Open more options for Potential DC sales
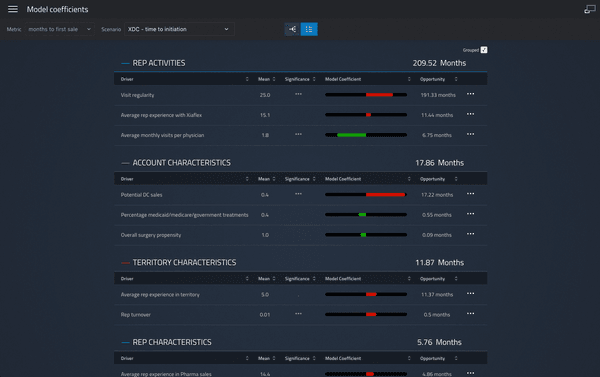This screenshot has height=377, width=600. [x=471, y=194]
